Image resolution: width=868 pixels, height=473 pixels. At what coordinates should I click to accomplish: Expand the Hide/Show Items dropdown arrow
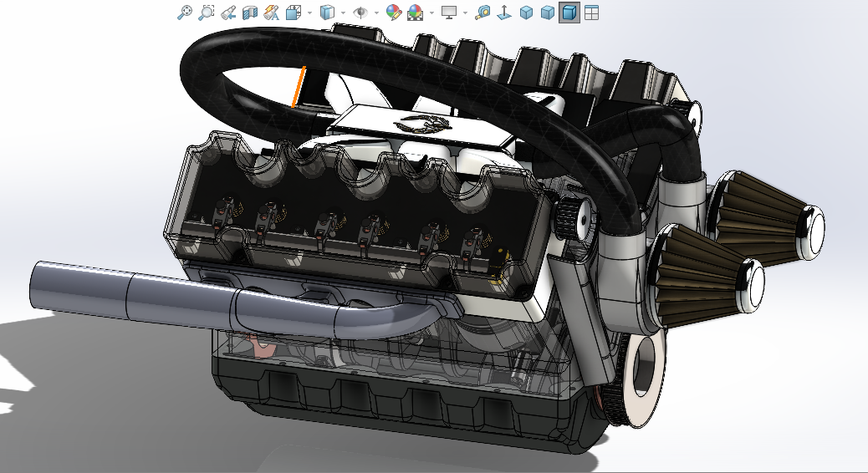[x=376, y=13]
